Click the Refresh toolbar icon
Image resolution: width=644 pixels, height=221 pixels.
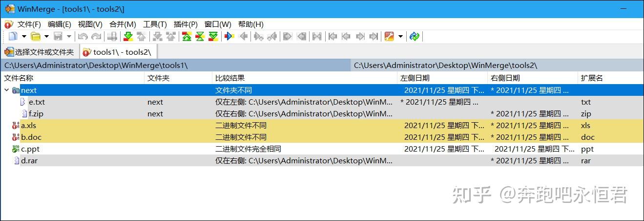(415, 36)
